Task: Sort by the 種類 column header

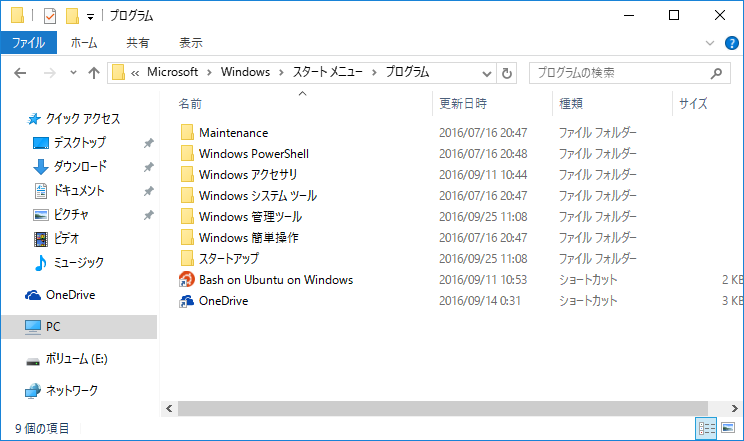Action: [x=571, y=103]
